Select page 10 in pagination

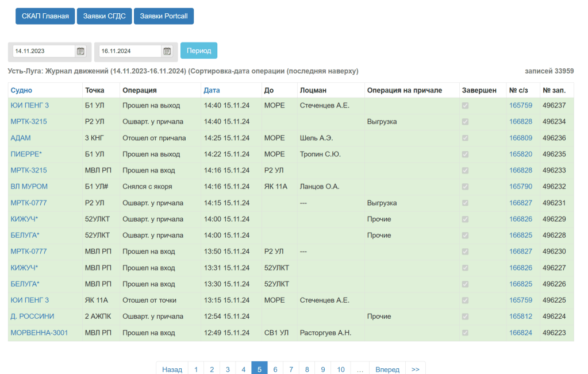click(x=341, y=369)
